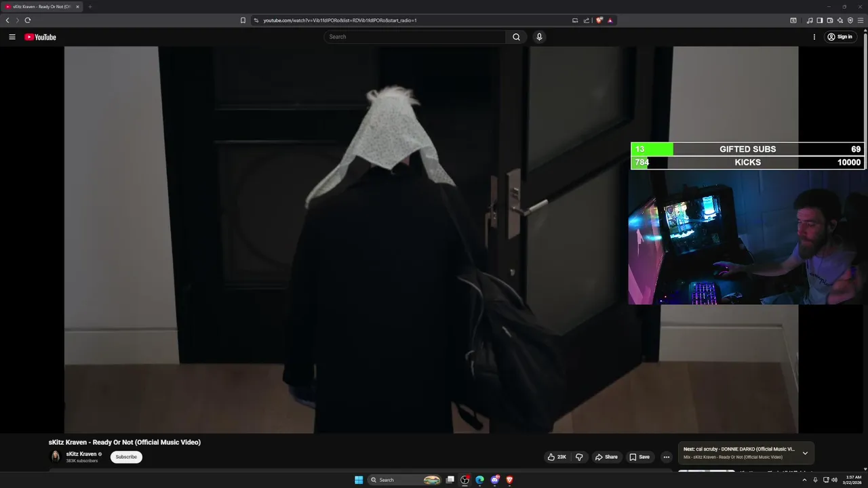The height and width of the screenshot is (488, 868).
Task: Open the Brave main menu
Action: coord(861,20)
